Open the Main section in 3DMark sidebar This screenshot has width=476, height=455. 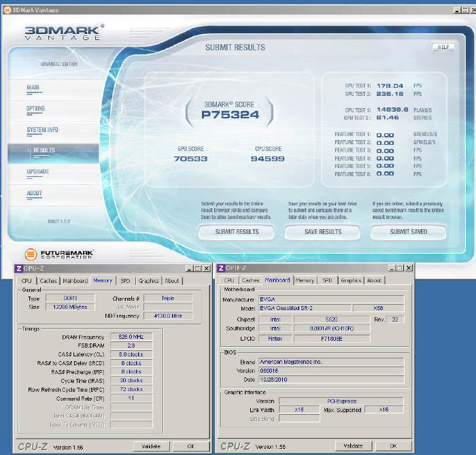(x=33, y=88)
